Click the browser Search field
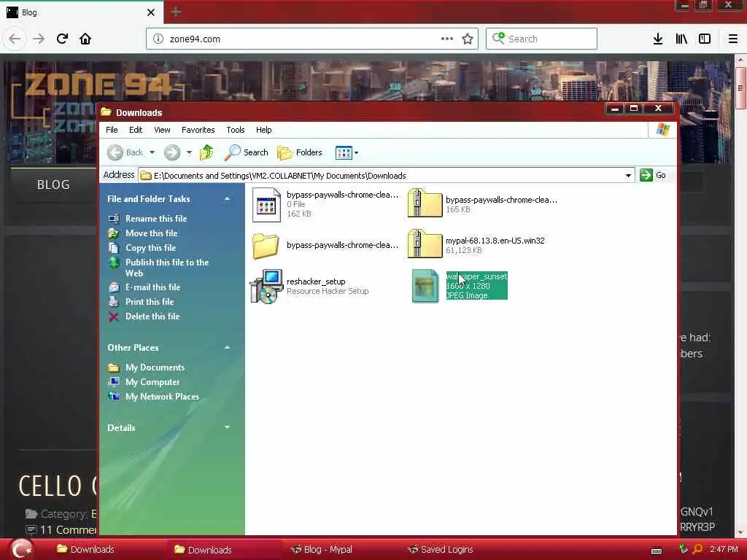747x560 pixels. [x=541, y=39]
